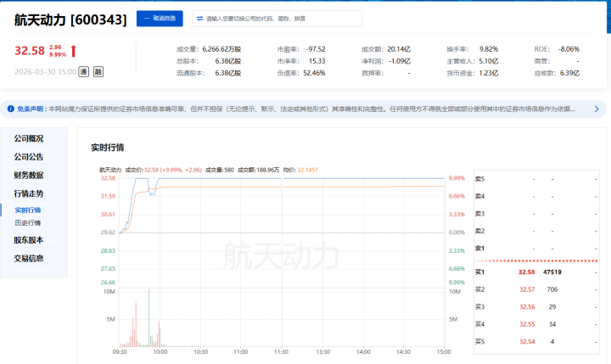Click the 融 badge icon
The image size is (611, 364).
click(x=98, y=72)
